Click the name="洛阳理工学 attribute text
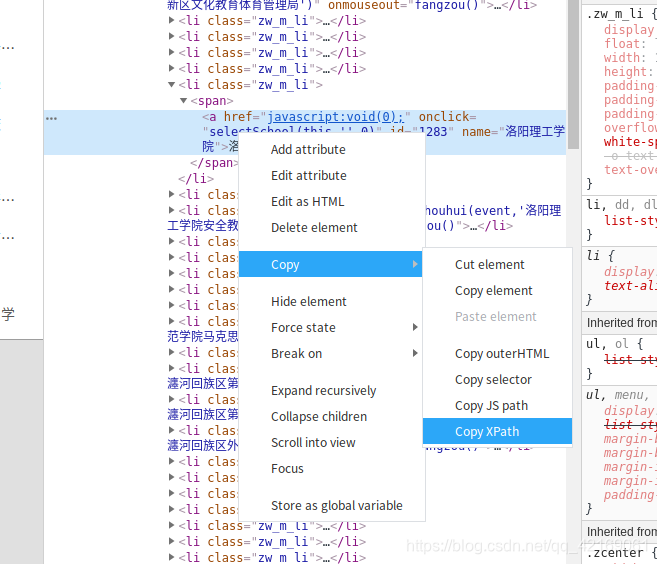 pos(513,132)
